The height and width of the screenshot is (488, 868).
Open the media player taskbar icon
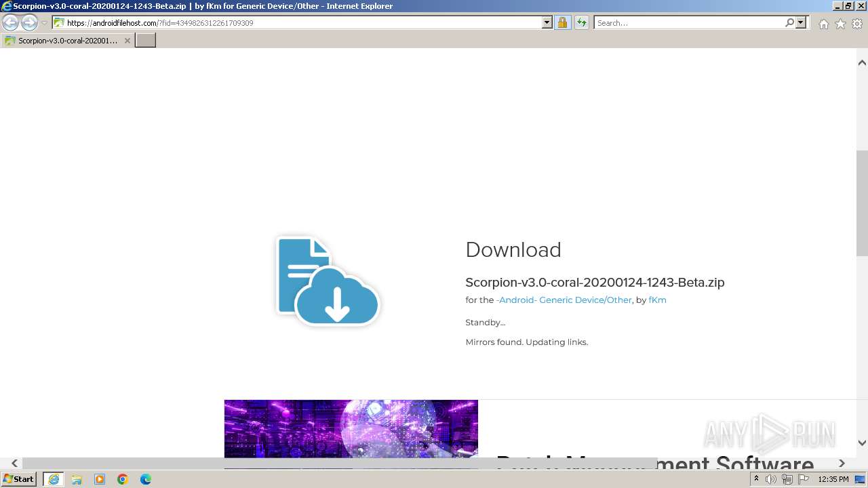pyautogui.click(x=100, y=479)
